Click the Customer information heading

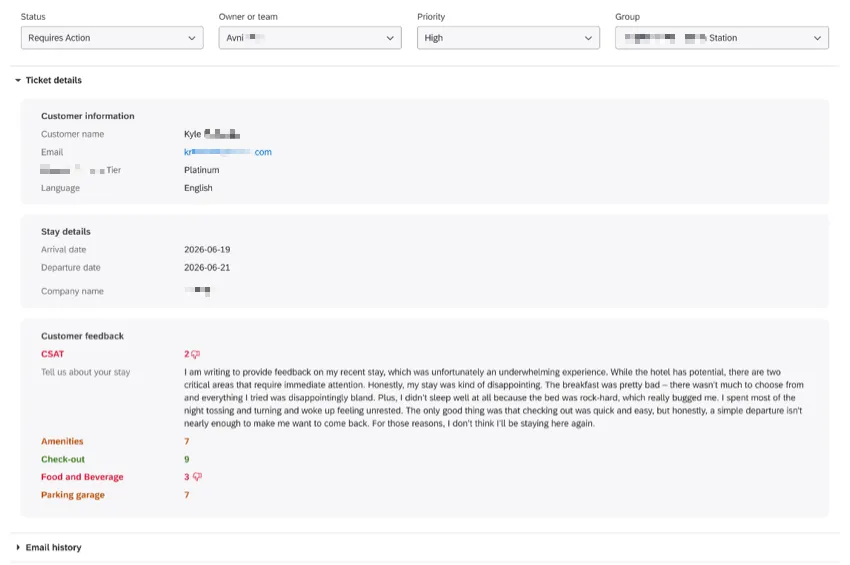click(88, 116)
